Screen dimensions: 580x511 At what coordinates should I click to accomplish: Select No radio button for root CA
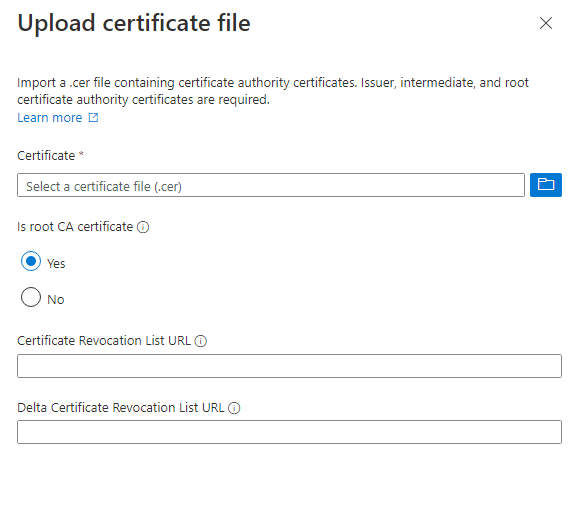click(31, 297)
